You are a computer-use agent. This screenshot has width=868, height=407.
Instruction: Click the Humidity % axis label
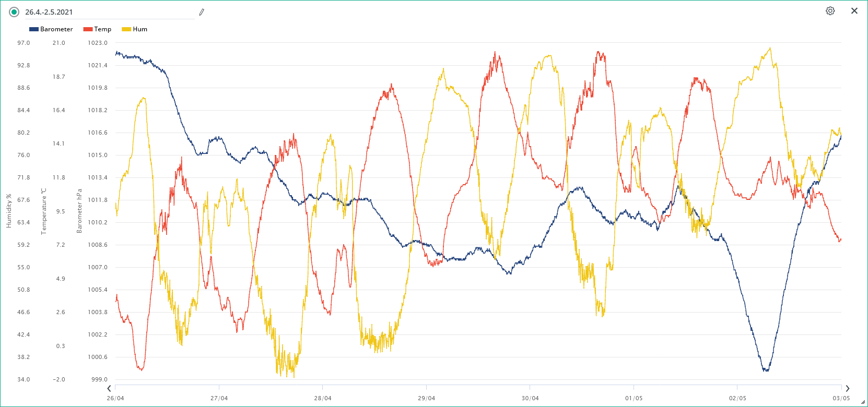click(8, 211)
